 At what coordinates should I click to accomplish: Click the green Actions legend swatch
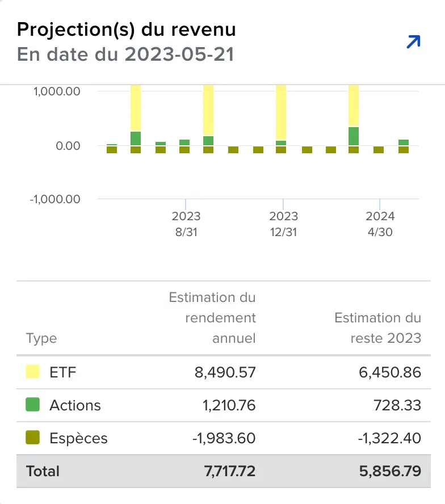[32, 404]
